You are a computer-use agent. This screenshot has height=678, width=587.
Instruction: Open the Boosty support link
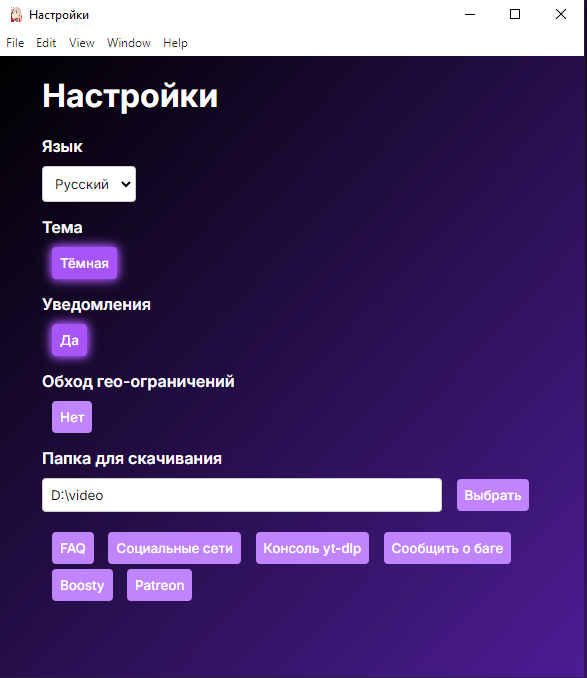[x=82, y=585]
